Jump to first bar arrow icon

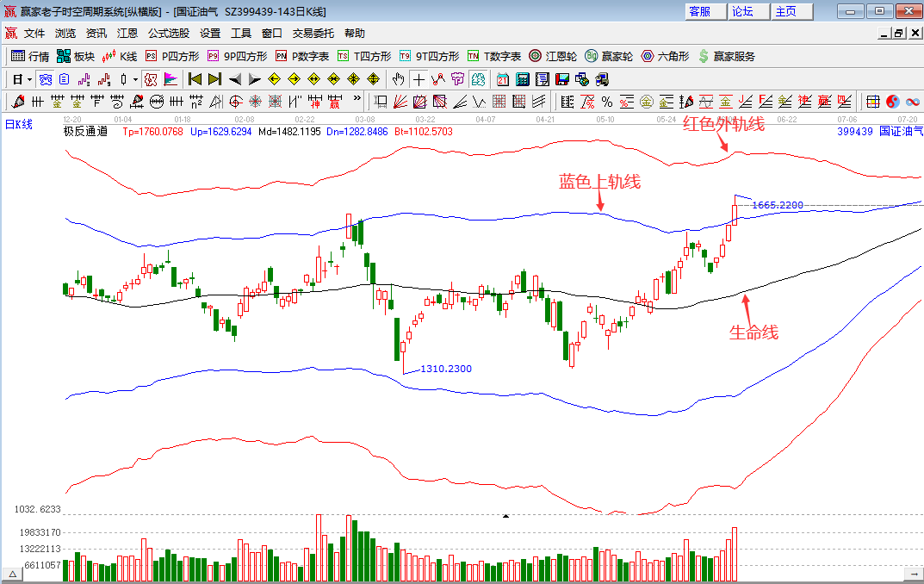[195, 79]
